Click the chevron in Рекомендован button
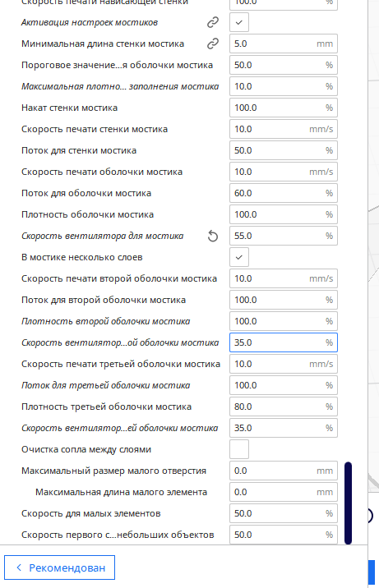This screenshot has height=588, width=379. coord(19,567)
